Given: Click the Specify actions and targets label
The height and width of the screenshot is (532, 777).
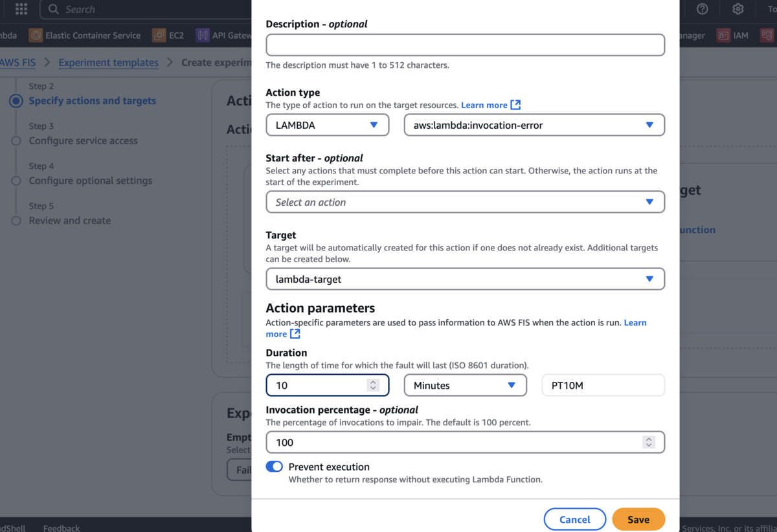Looking at the screenshot, I should [93, 100].
